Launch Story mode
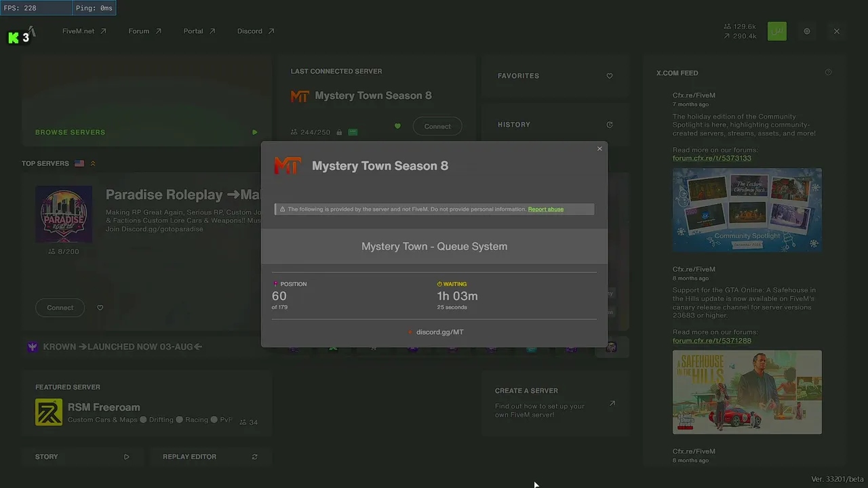Viewport: 868px width, 488px height. 82,457
